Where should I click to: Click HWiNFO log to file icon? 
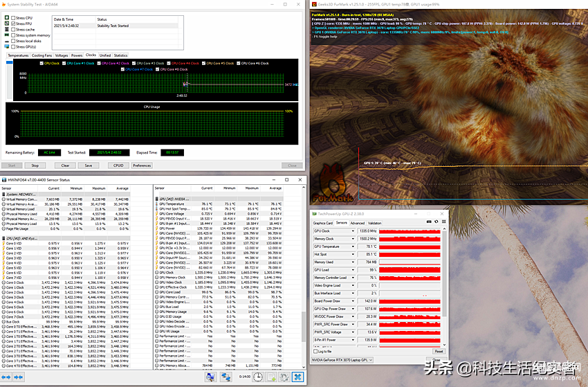[x=271, y=377]
